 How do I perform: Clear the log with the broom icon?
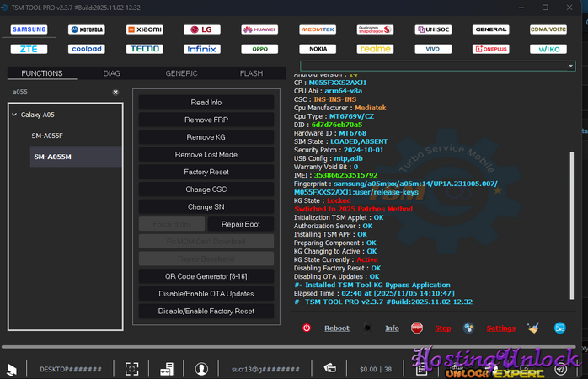(532, 328)
